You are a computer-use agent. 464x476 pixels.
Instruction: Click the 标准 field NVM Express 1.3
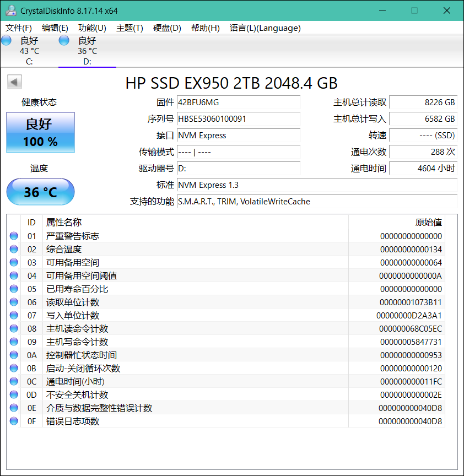(x=317, y=185)
